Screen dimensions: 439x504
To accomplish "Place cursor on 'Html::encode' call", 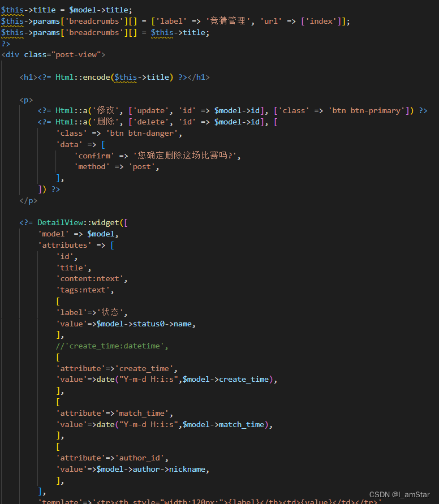I will click(x=83, y=77).
